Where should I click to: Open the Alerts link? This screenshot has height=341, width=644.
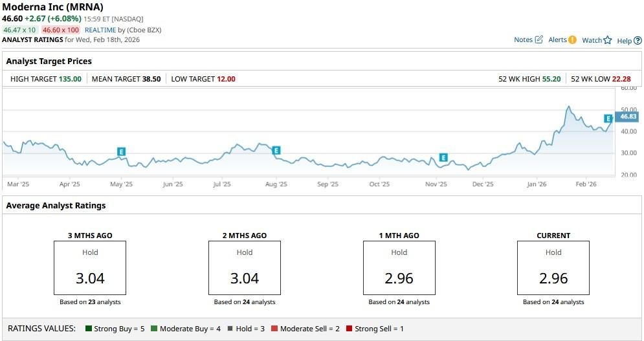click(557, 39)
